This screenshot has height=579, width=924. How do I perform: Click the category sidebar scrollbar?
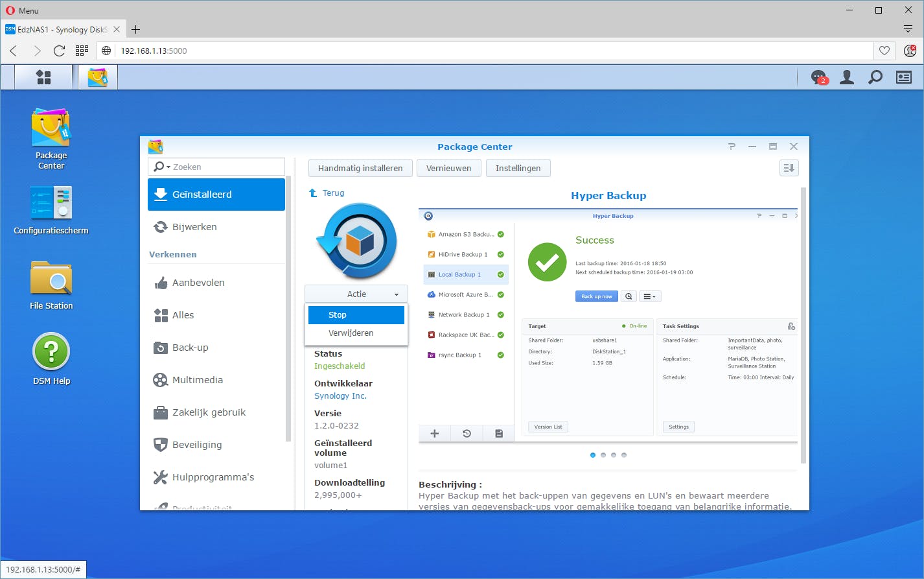pyautogui.click(x=288, y=308)
